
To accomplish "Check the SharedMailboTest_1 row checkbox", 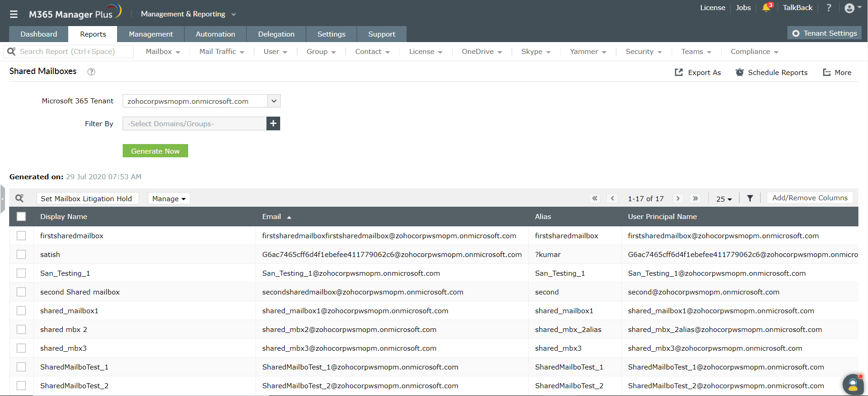I will (x=21, y=367).
